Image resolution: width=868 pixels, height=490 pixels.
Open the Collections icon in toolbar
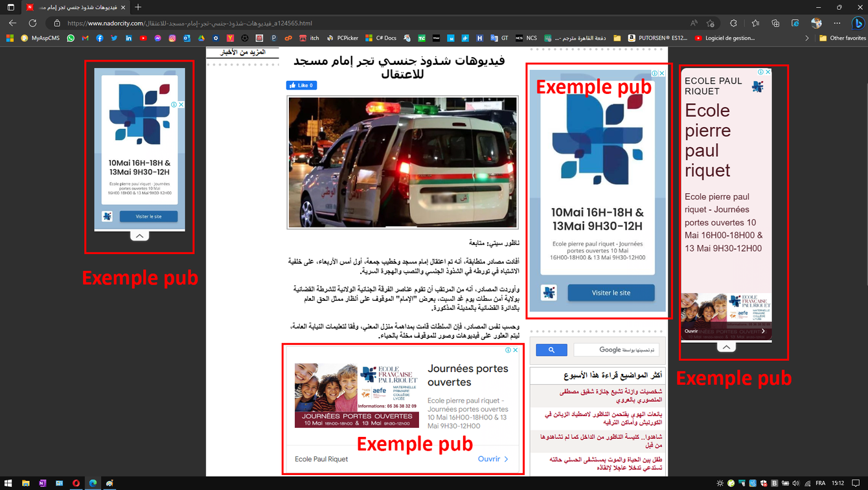tap(775, 23)
